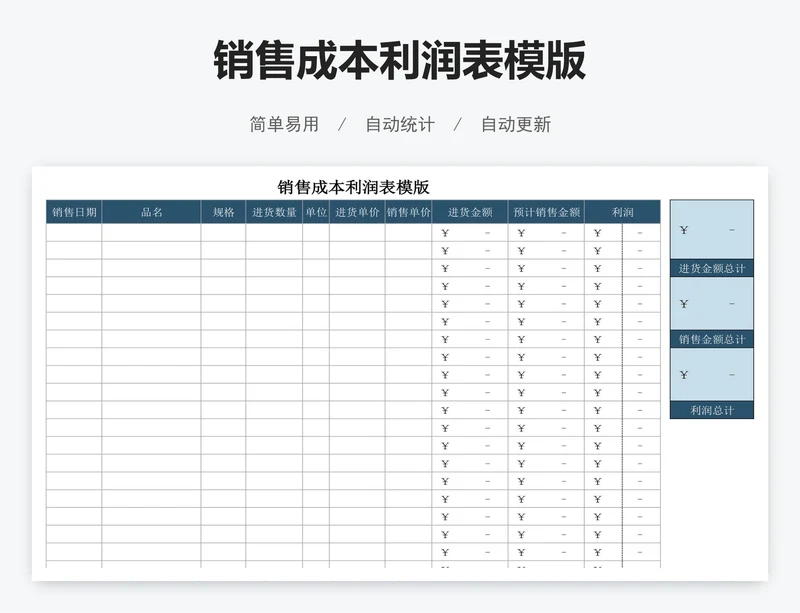Click the sheet title 销售成本利润表模版
Screen dimensions: 800x613
[x=354, y=187]
